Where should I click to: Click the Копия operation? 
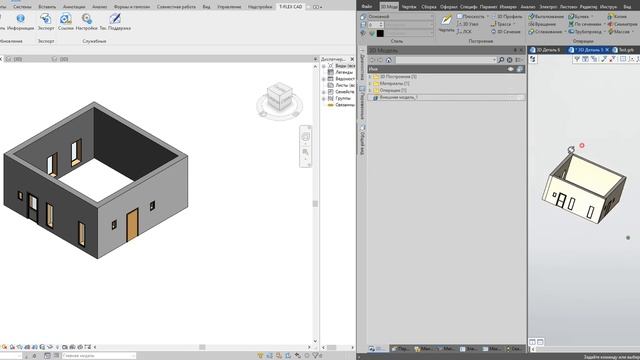point(617,16)
